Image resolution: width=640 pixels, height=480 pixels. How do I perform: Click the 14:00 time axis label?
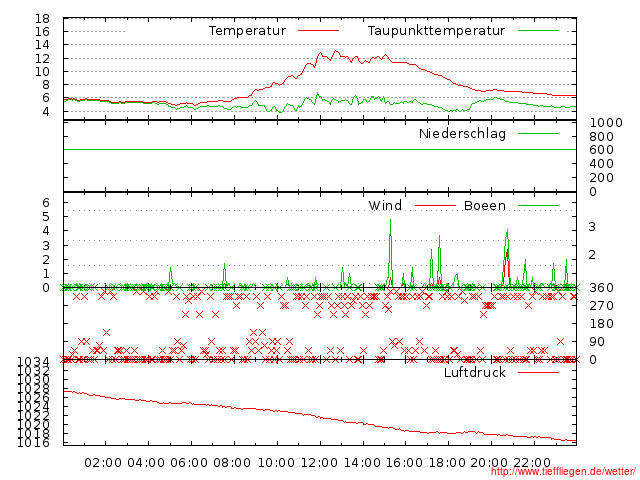pos(362,463)
